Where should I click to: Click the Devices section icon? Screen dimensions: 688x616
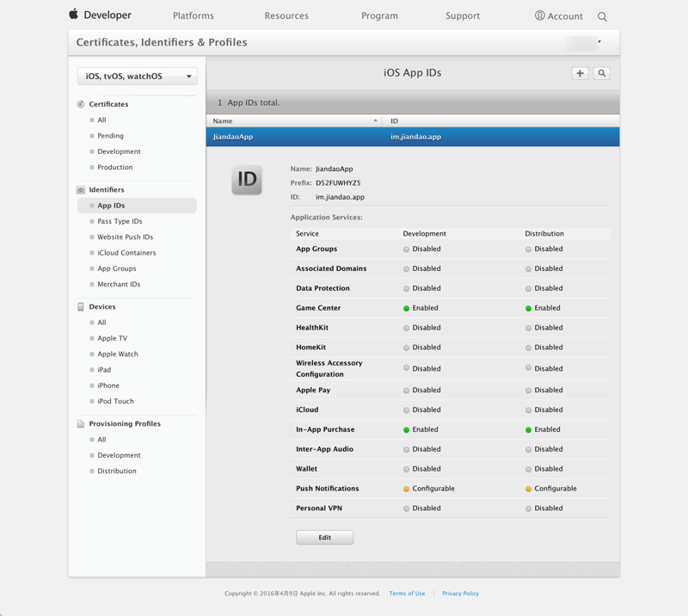tap(81, 306)
